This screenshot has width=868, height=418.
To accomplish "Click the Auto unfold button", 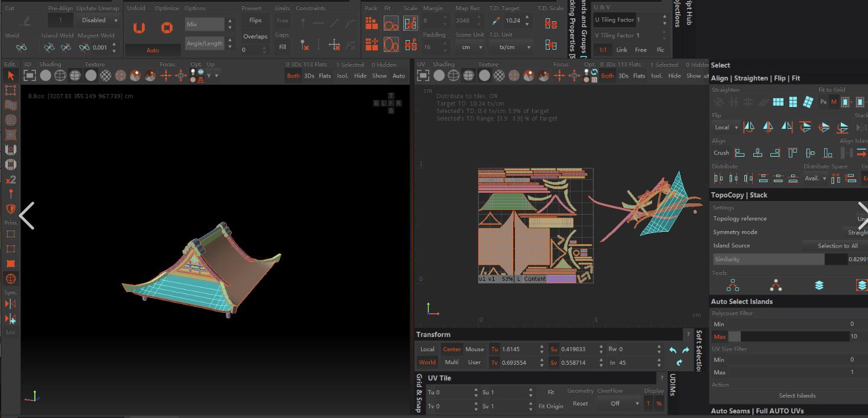I will (153, 50).
